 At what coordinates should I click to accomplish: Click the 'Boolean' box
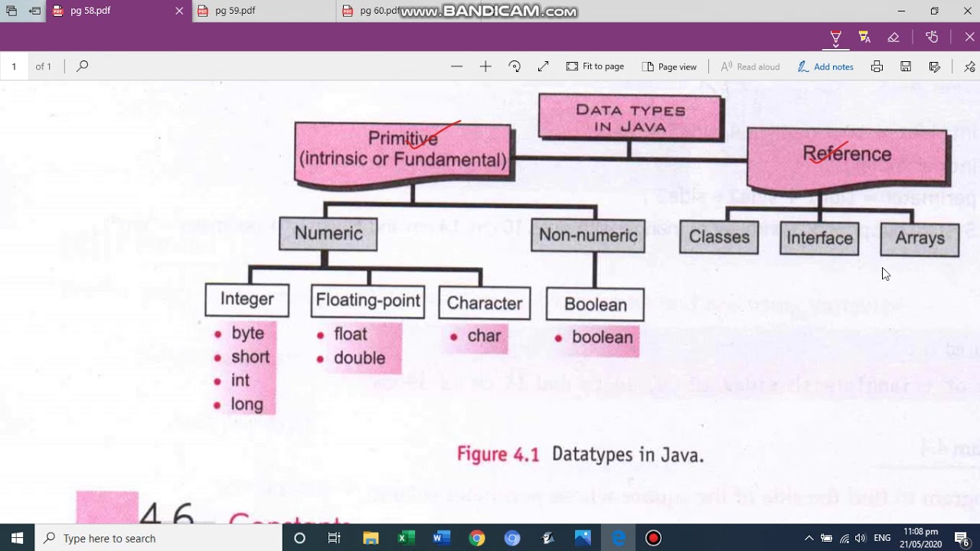[595, 305]
